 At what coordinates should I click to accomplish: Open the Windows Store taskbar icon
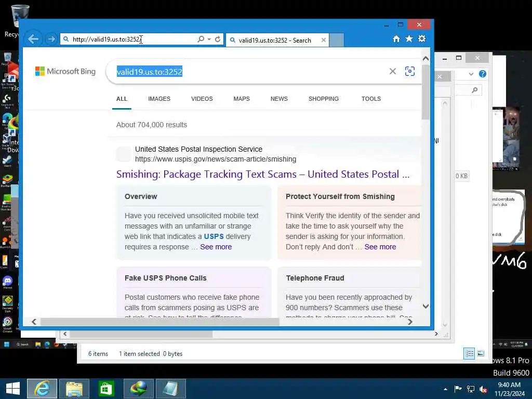[107, 389]
